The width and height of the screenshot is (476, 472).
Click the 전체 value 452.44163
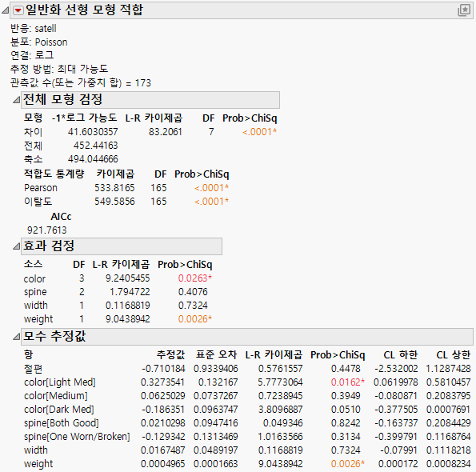coord(95,146)
